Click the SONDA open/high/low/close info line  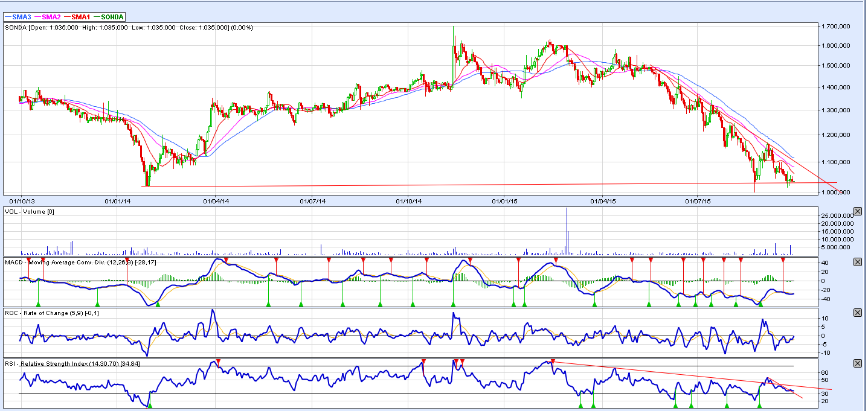point(129,28)
